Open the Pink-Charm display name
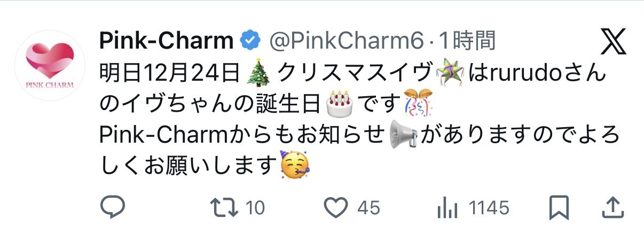644x241 pixels. (167, 41)
